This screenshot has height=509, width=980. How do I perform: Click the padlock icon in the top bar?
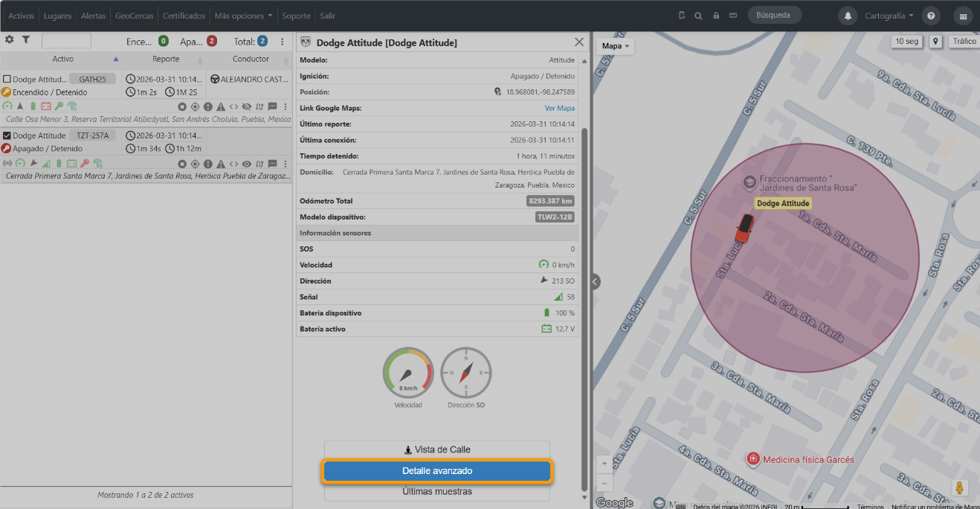(x=716, y=16)
